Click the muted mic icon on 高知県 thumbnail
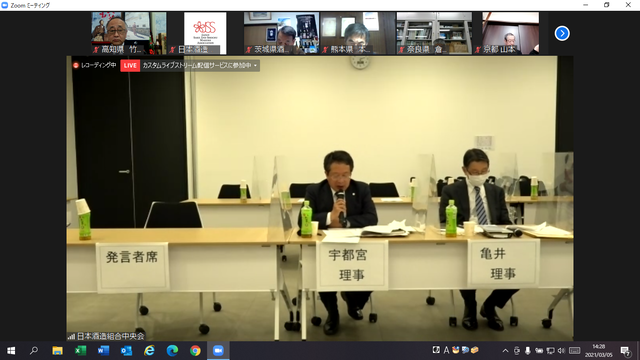Screen dimensions: 640x360 [x=96, y=50]
